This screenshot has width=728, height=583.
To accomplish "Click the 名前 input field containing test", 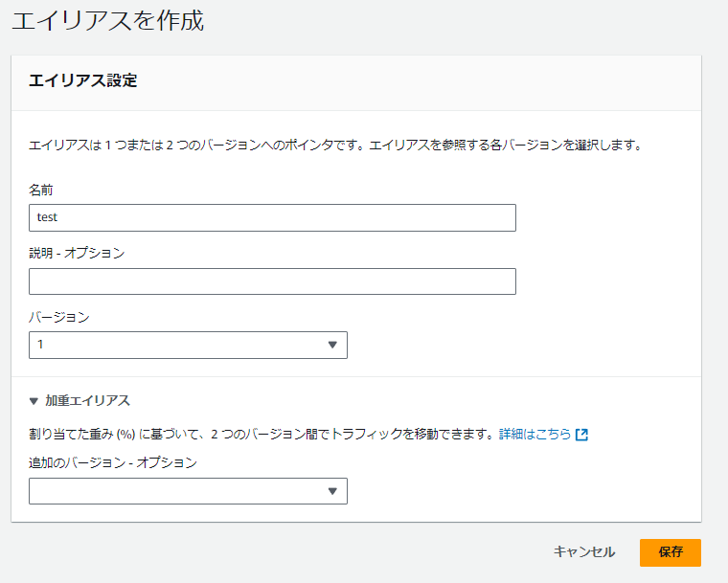I will [x=272, y=217].
